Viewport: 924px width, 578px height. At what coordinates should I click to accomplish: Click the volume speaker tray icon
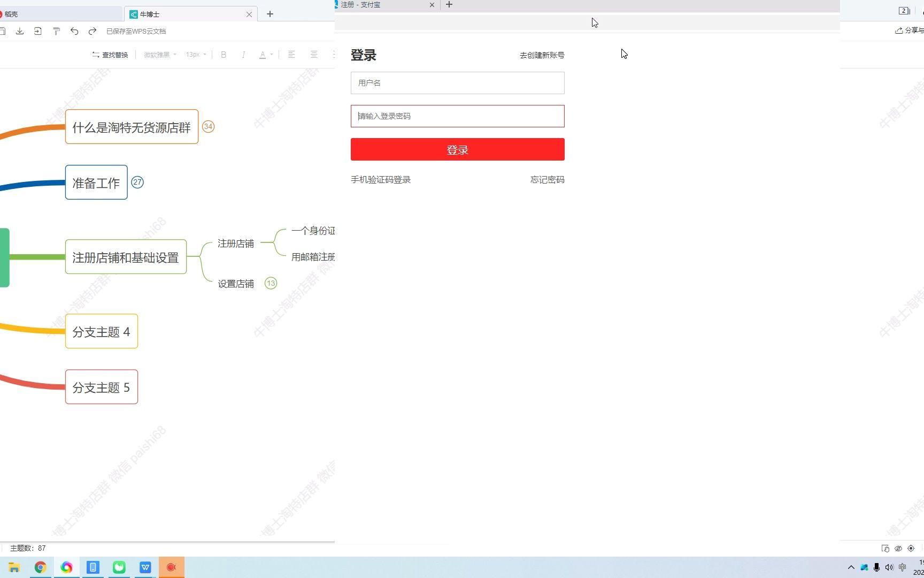point(889,567)
